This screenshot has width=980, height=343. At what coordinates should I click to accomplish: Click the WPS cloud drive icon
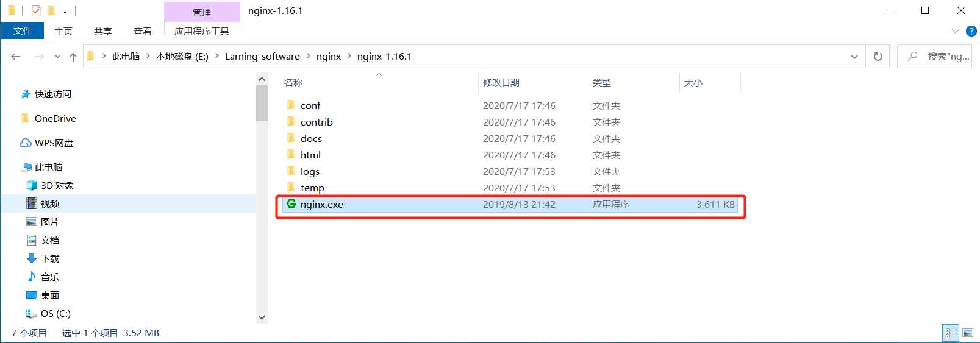pos(26,143)
